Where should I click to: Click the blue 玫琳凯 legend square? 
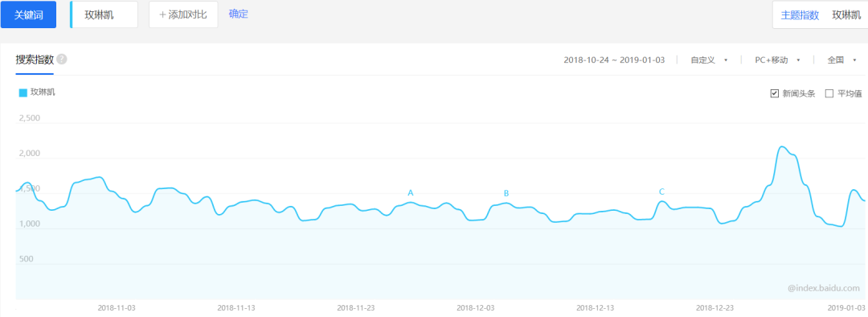point(23,93)
